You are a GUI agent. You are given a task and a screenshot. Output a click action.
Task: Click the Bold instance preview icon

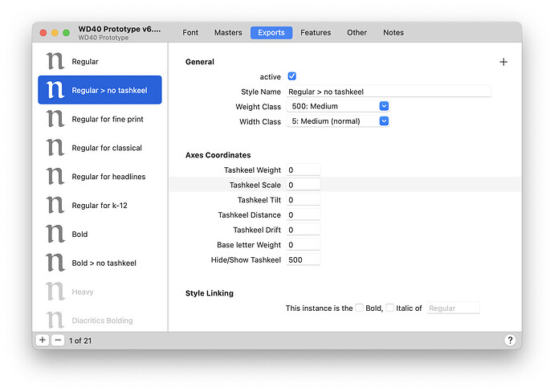point(55,235)
